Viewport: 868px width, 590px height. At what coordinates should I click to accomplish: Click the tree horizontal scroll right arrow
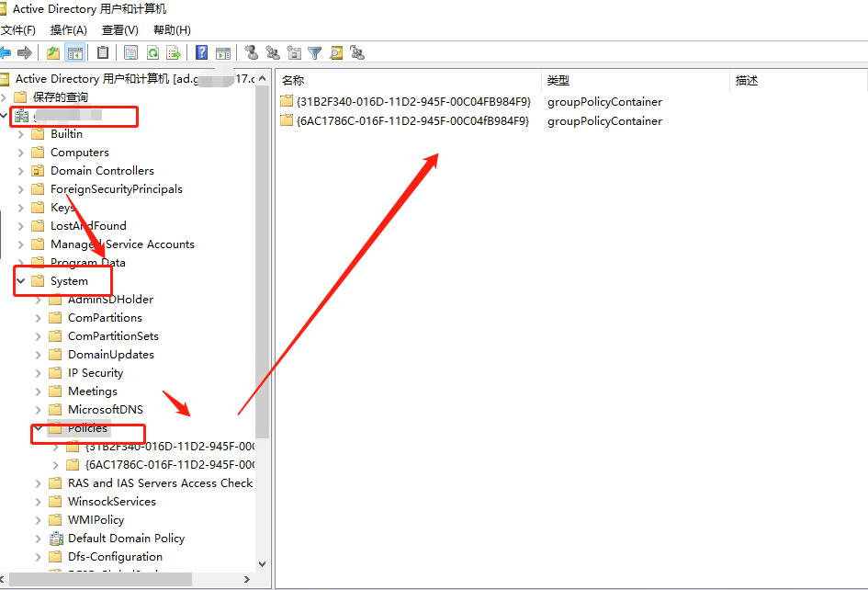click(x=247, y=580)
